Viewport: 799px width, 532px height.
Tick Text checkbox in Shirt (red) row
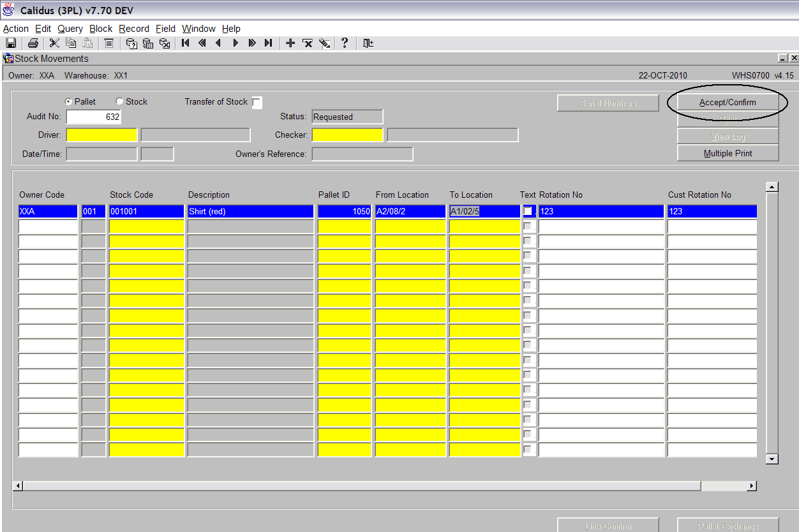click(528, 211)
